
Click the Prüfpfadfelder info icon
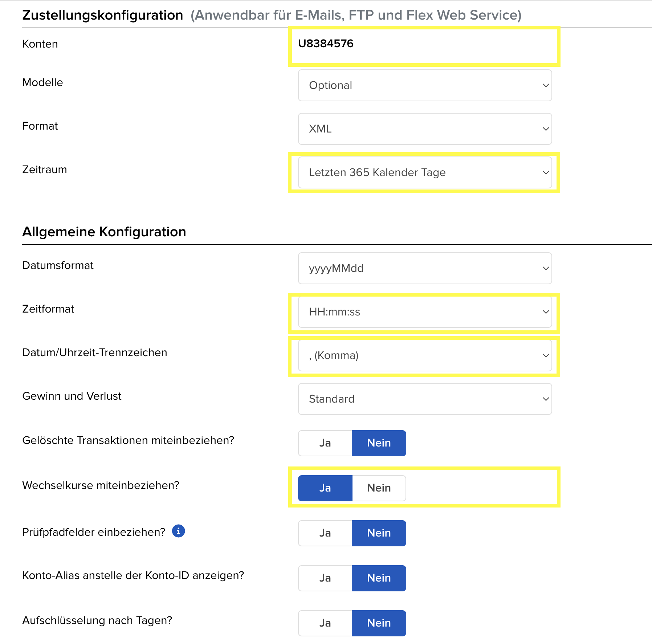tap(178, 531)
